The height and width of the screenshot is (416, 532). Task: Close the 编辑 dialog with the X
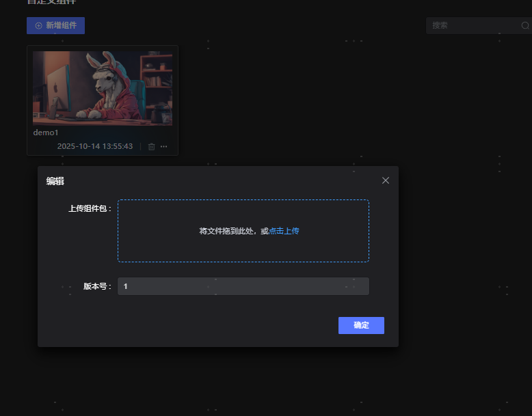386,180
